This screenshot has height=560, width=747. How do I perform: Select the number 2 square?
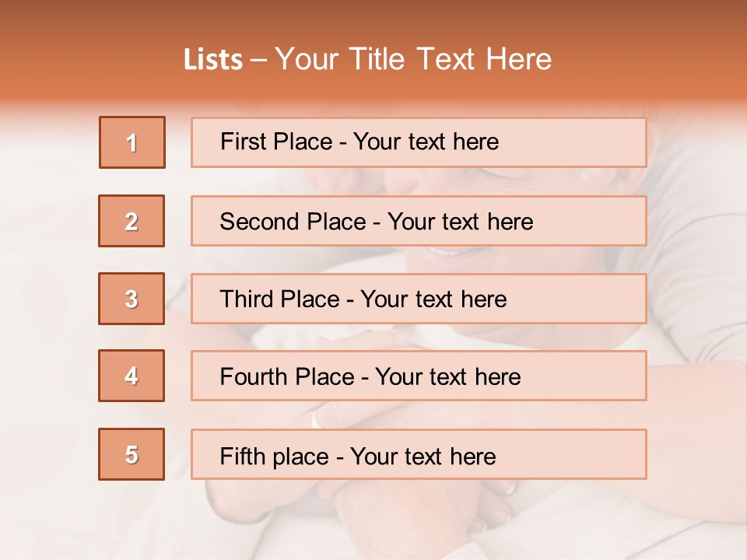(132, 221)
